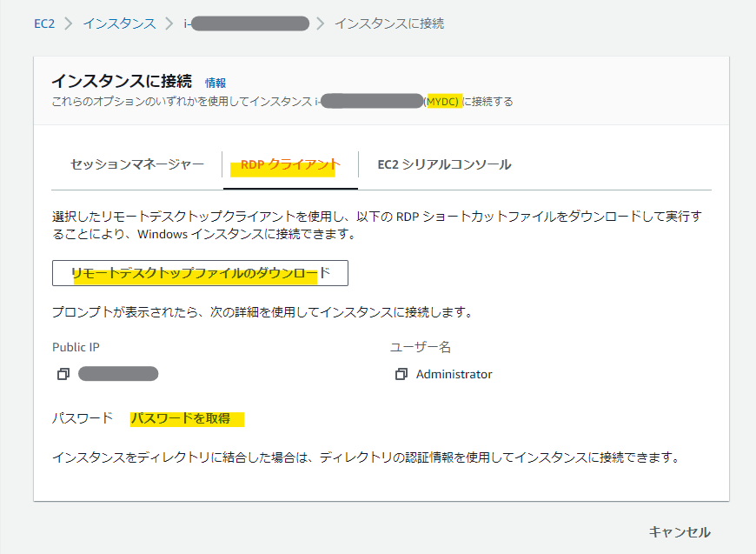
Task: Click the chevron after インスタンス breadcrumb
Action: [169, 23]
